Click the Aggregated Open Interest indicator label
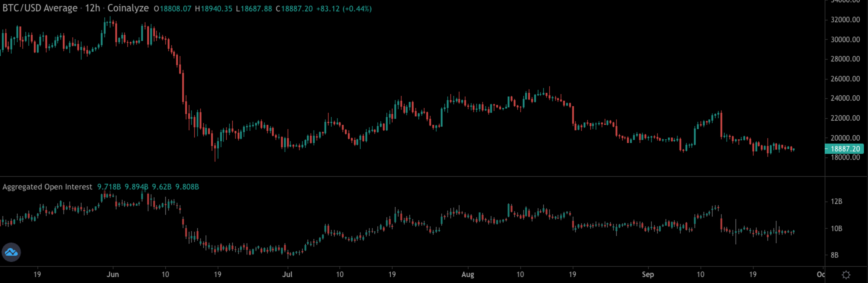This screenshot has height=283, width=868. click(x=47, y=187)
